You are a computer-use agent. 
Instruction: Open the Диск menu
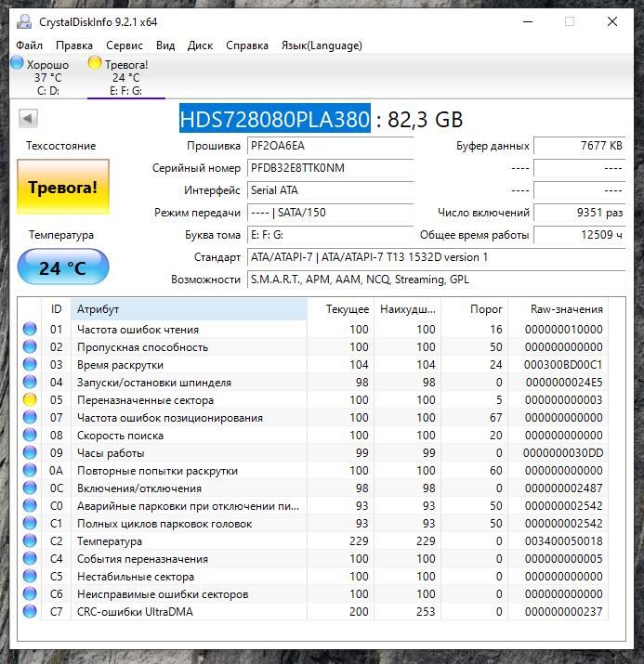click(200, 46)
